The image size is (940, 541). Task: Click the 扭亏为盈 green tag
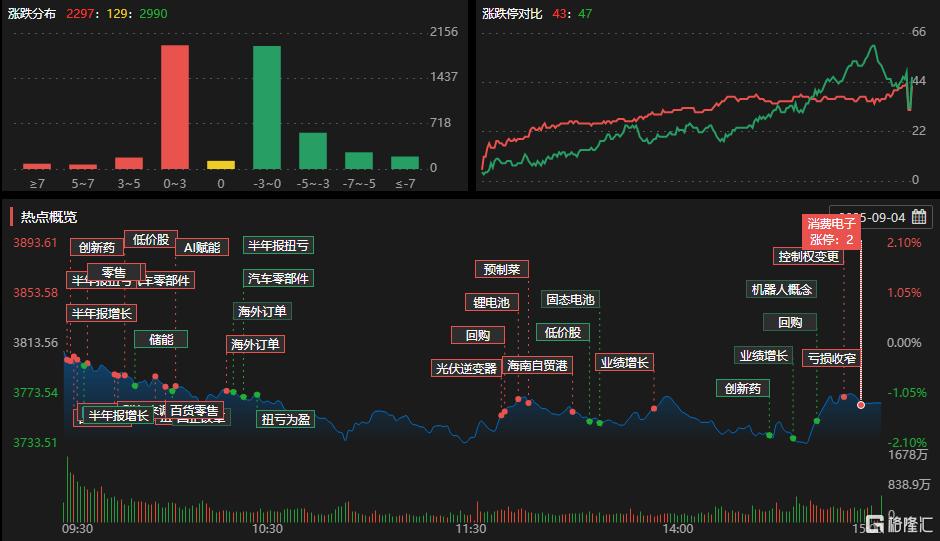tap(286, 419)
